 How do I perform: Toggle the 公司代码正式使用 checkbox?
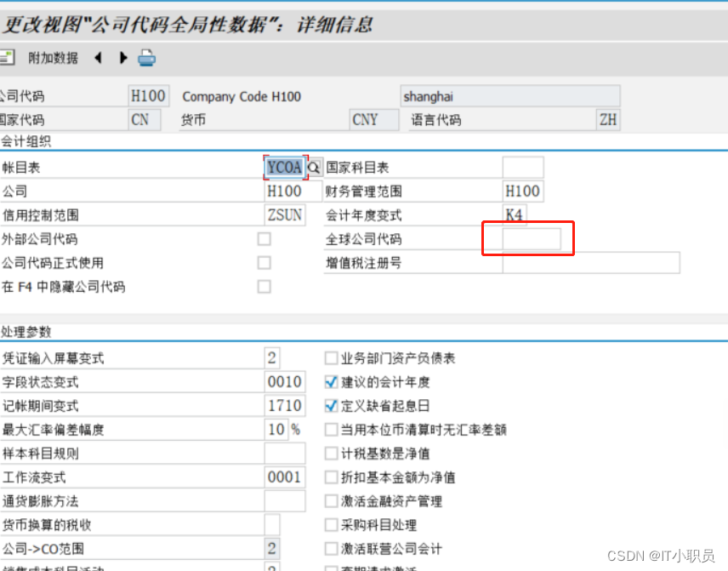click(x=264, y=262)
